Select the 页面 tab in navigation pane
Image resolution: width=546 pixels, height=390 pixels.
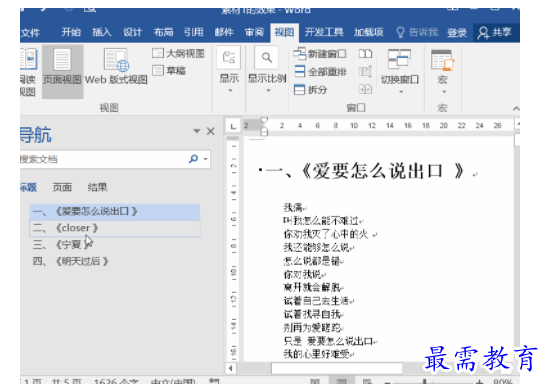62,187
